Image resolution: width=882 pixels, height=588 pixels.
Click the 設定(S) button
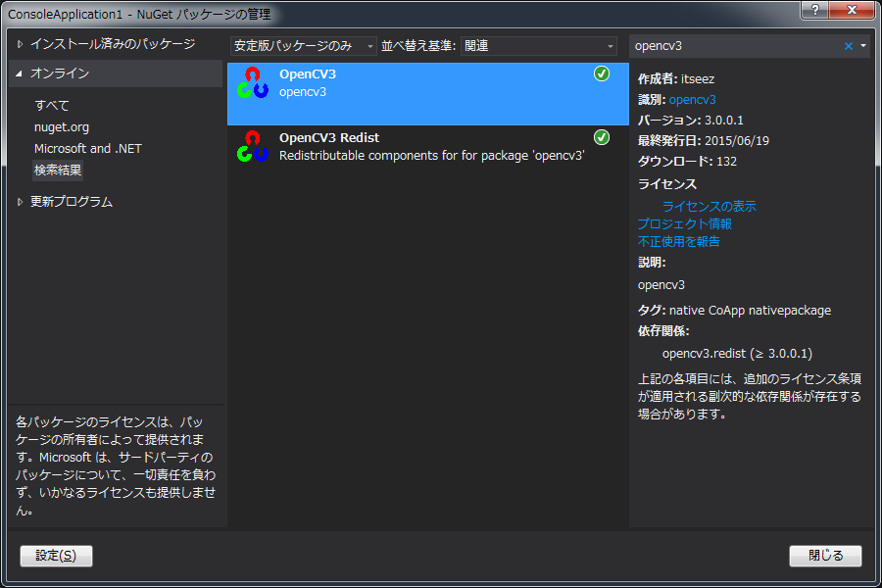tap(56, 556)
